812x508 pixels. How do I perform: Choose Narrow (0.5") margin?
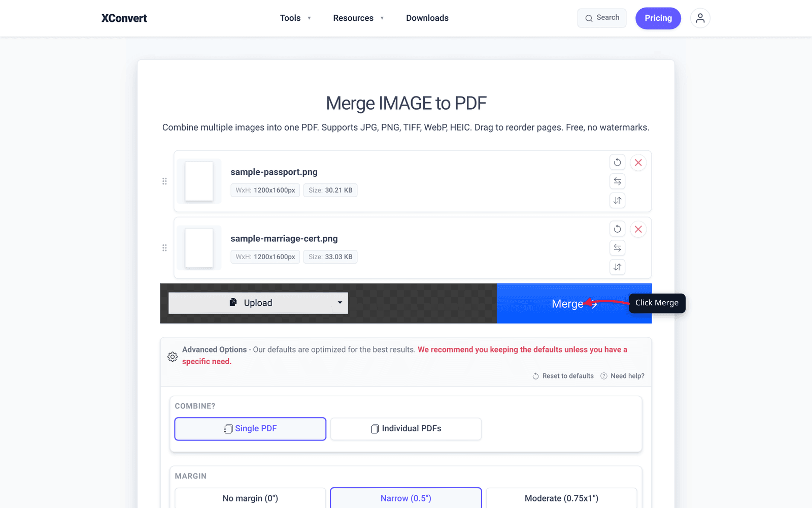406,498
